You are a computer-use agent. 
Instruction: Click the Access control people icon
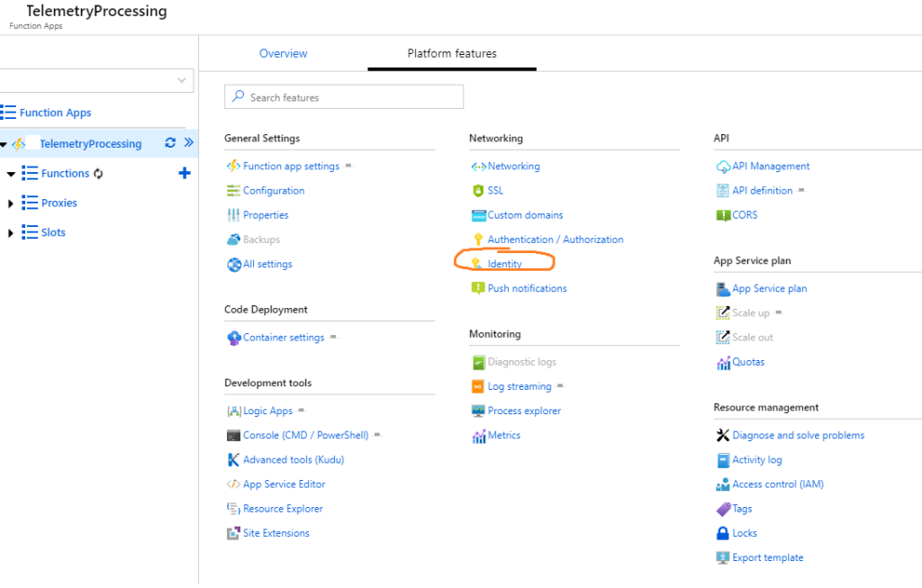723,484
